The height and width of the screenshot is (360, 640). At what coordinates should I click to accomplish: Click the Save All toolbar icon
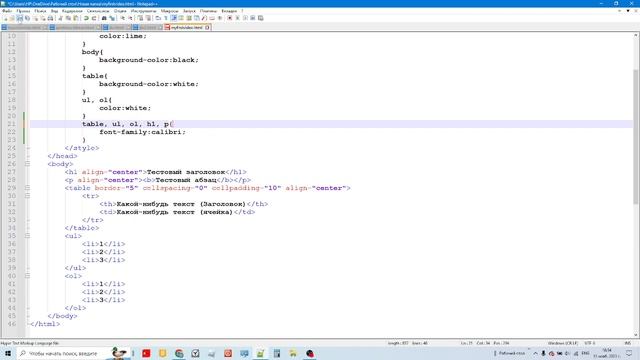(27, 18)
